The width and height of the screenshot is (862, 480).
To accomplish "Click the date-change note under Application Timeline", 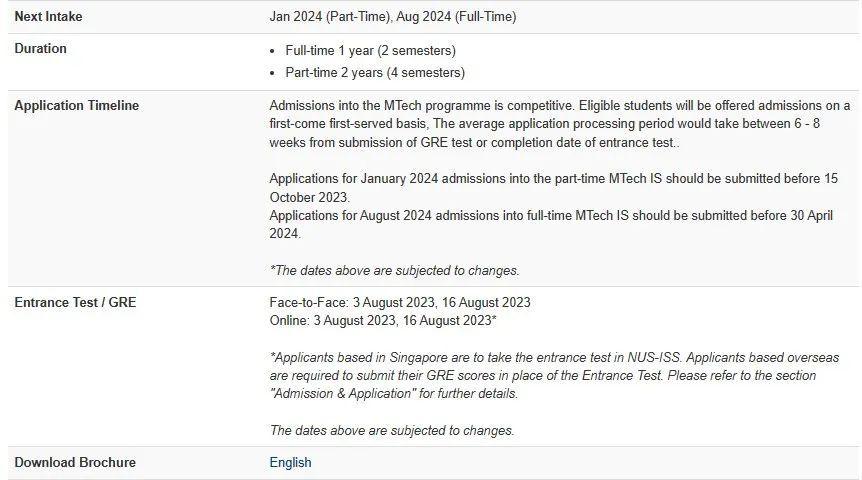I will 394,270.
